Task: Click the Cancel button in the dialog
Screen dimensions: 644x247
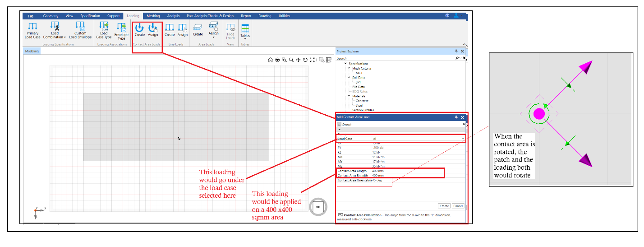Action: coord(458,206)
